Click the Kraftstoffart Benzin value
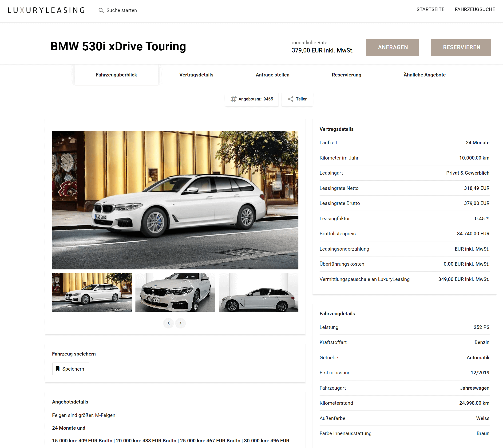 pyautogui.click(x=482, y=342)
